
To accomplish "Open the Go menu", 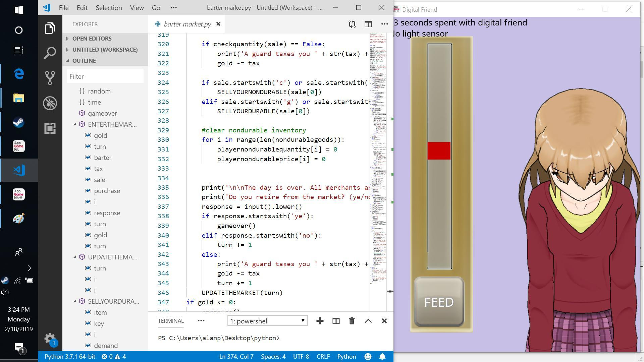I will click(156, 8).
